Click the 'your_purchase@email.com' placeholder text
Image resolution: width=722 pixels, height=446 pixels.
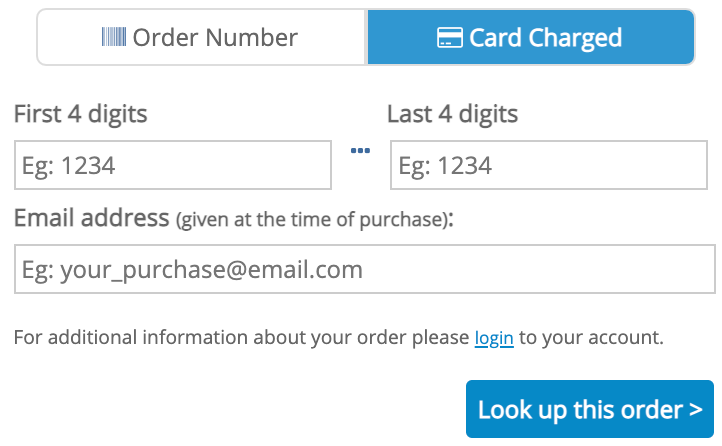coord(211,270)
